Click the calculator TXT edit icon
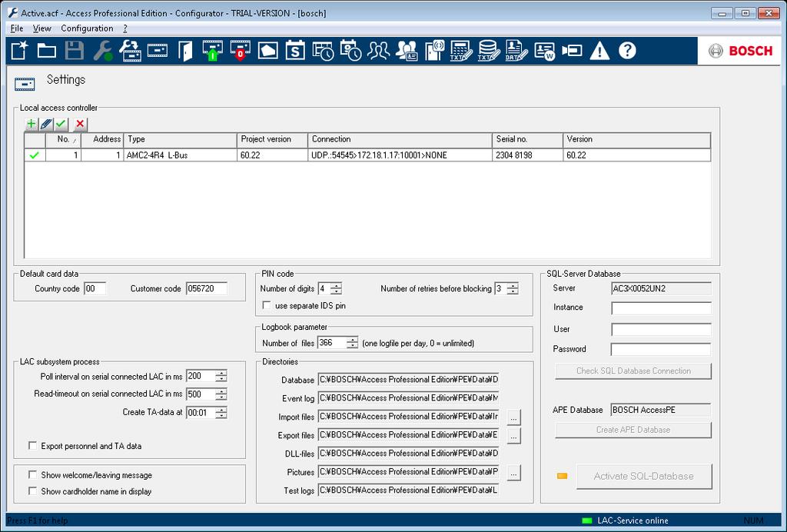 point(461,51)
